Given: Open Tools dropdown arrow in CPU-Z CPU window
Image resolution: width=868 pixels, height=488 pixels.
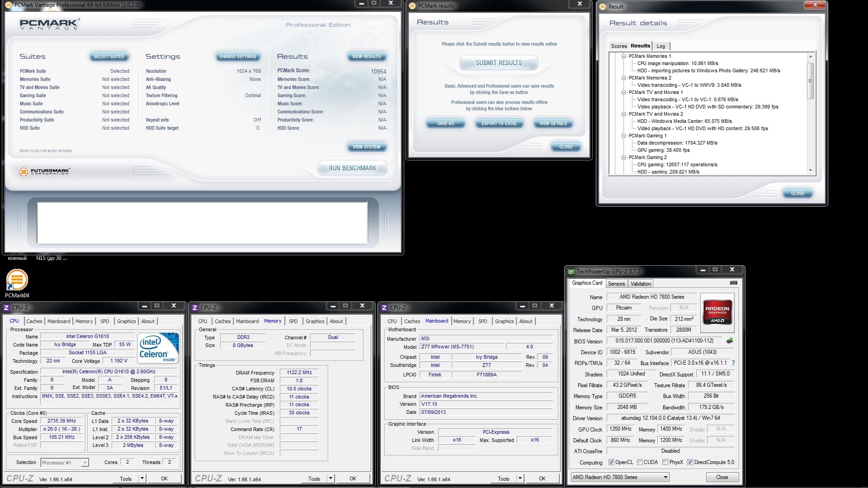Looking at the screenshot, I should 142,479.
